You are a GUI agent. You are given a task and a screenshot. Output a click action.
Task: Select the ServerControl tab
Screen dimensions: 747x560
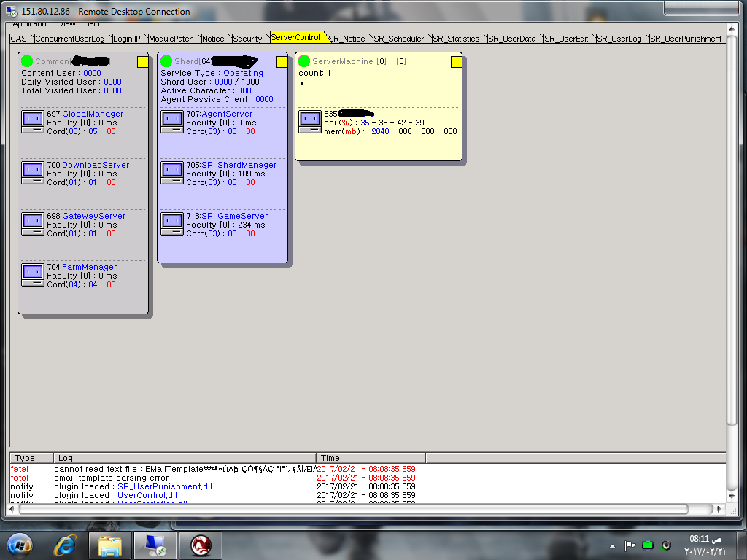pos(296,37)
